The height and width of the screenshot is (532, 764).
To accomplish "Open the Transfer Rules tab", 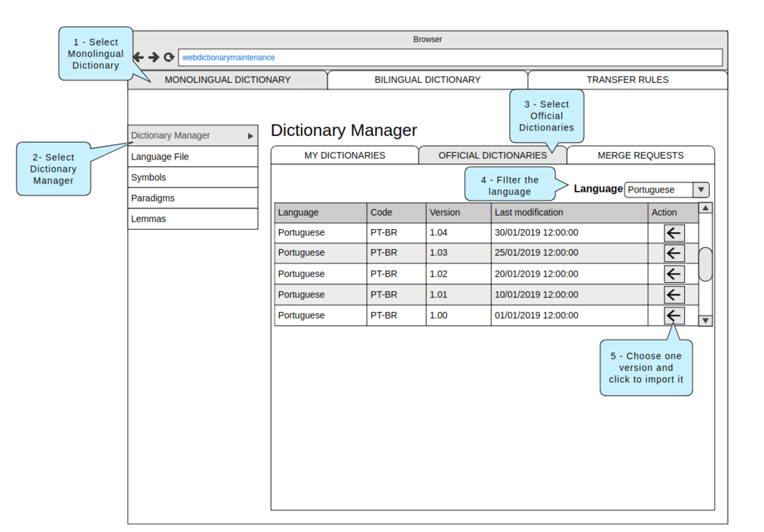I will (627, 80).
